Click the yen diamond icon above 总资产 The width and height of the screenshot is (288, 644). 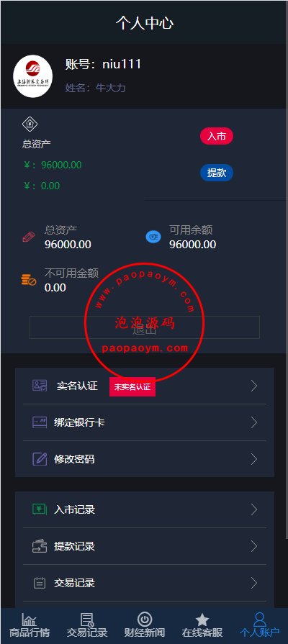coord(30,123)
